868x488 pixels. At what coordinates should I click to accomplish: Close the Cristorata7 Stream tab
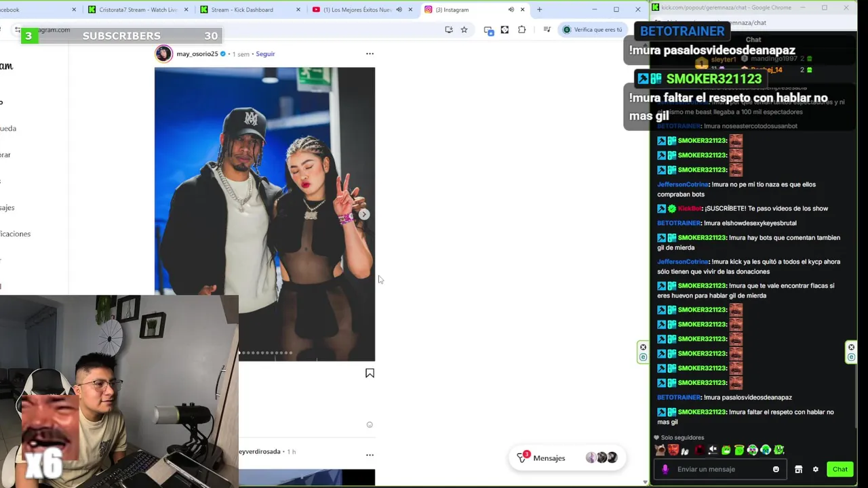(x=186, y=9)
